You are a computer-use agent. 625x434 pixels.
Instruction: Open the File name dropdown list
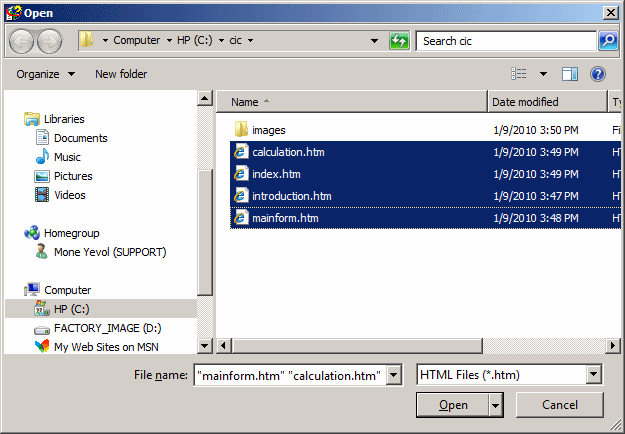[x=393, y=375]
